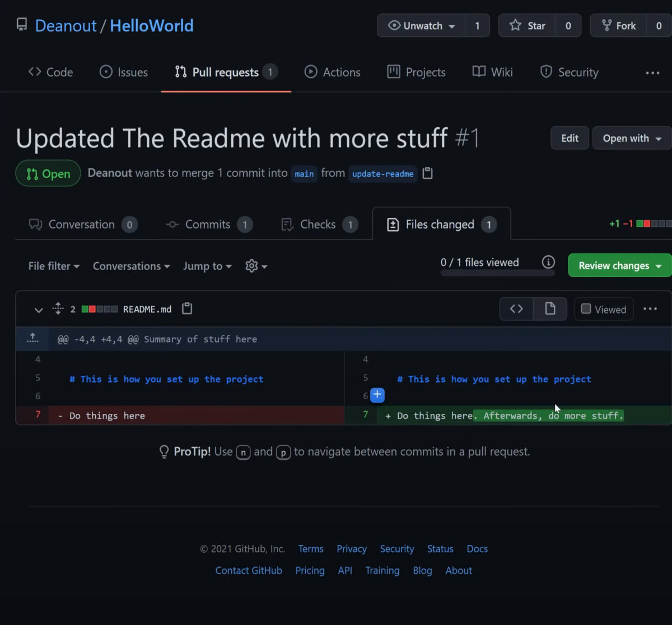Viewport: 672px width, 625px height.
Task: Open the diff settings gear dropdown
Action: [x=256, y=266]
